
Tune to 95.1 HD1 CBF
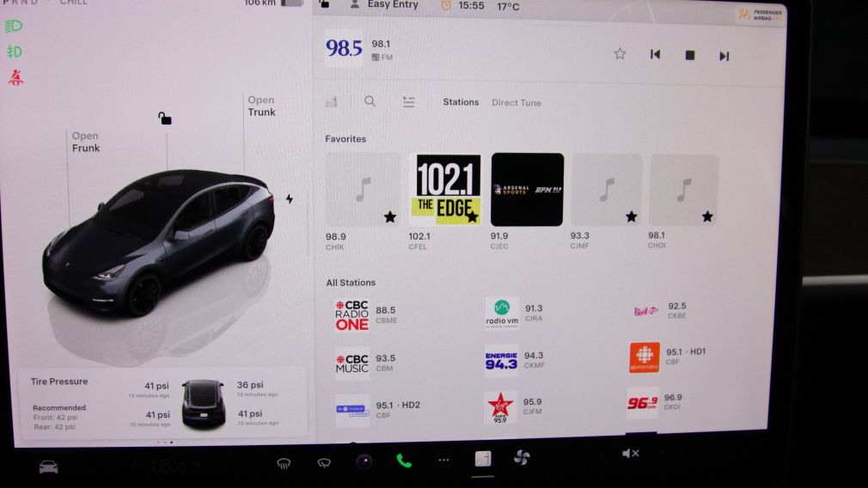(x=668, y=357)
